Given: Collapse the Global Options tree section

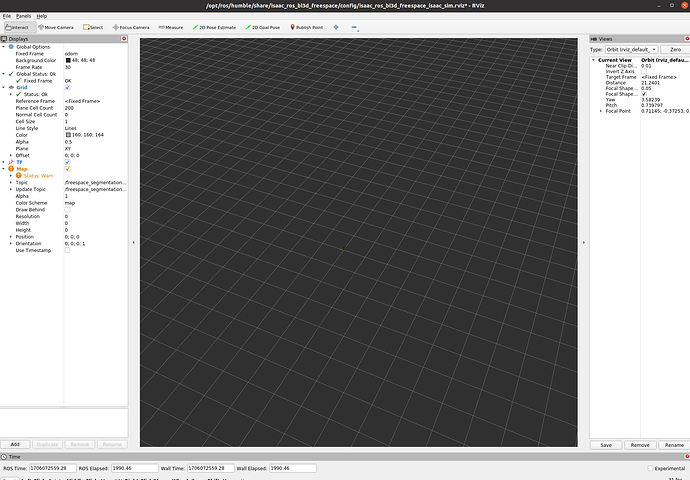Looking at the screenshot, I should point(5,46).
